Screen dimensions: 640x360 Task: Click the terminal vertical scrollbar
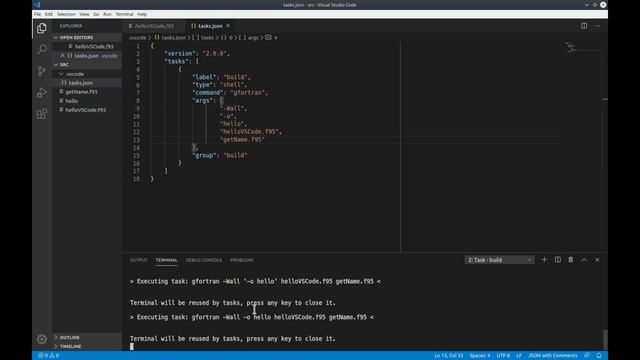(x=605, y=340)
